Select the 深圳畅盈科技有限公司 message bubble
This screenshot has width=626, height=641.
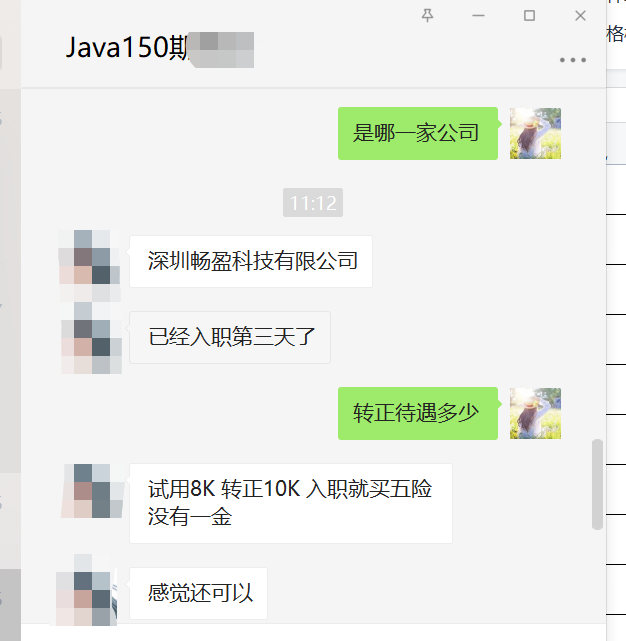click(x=251, y=261)
